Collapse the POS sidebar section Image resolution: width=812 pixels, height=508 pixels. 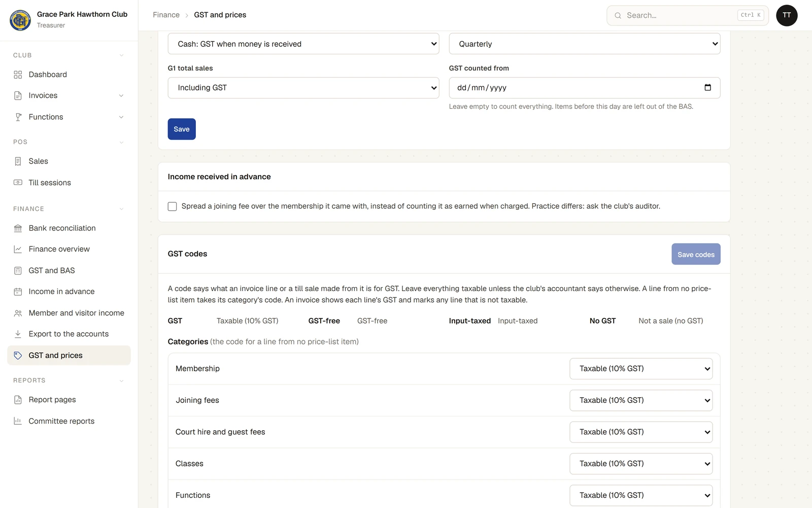pos(121,142)
